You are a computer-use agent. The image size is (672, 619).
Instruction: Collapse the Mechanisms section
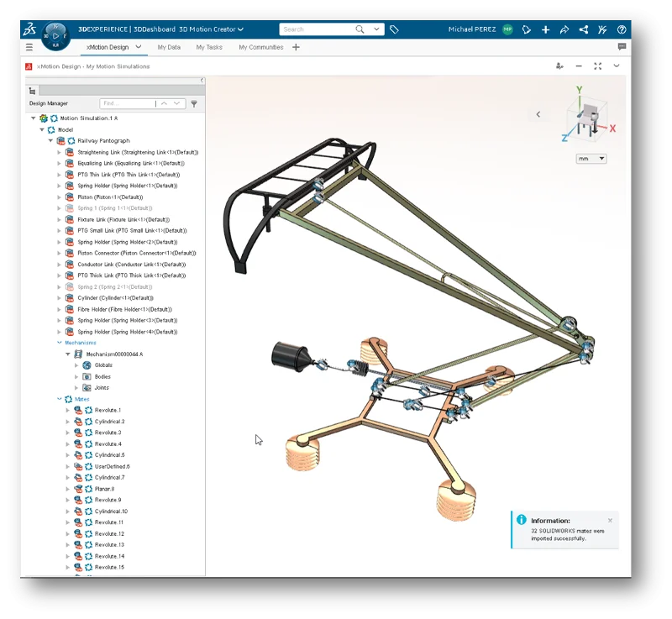click(59, 343)
